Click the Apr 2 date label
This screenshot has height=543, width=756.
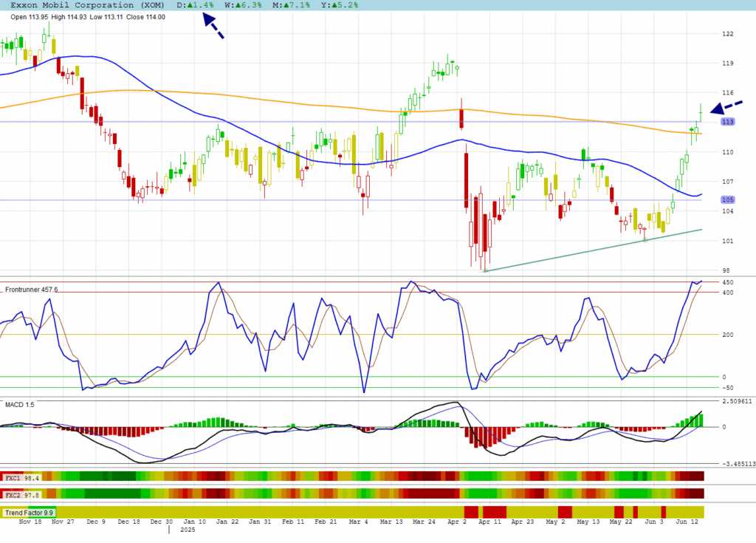[x=457, y=522]
